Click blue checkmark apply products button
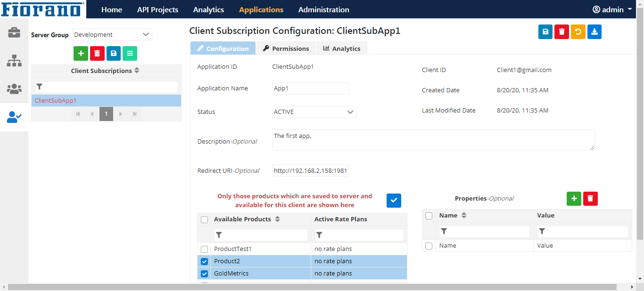 394,200
